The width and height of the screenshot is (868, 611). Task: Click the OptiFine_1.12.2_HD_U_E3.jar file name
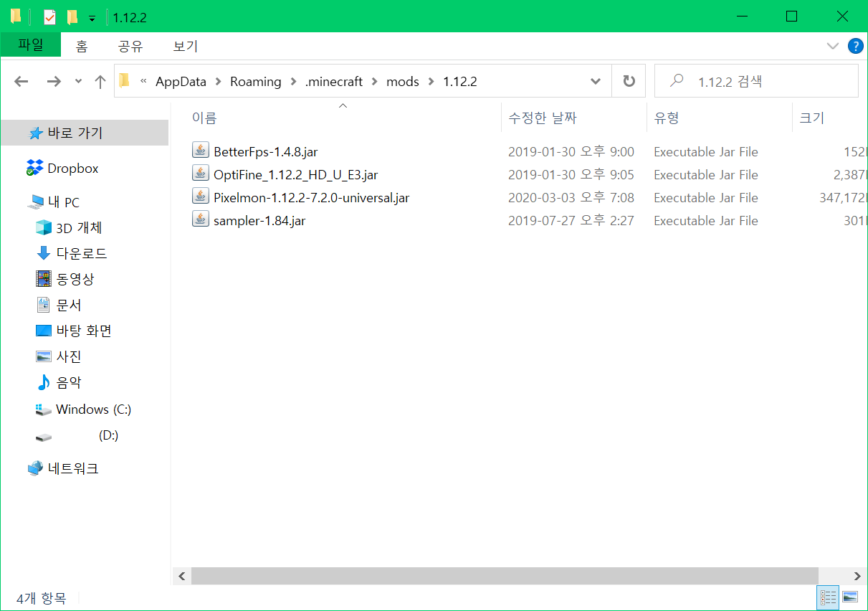[295, 174]
